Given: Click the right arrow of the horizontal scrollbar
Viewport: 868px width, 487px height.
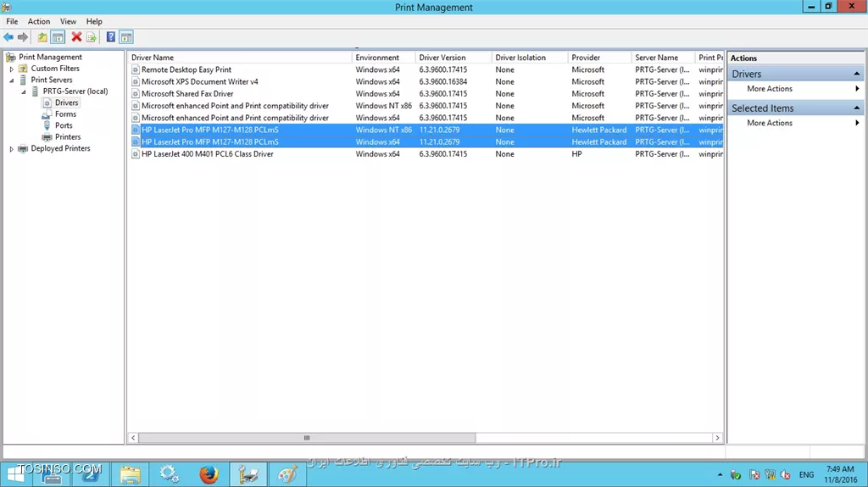Looking at the screenshot, I should coord(717,438).
